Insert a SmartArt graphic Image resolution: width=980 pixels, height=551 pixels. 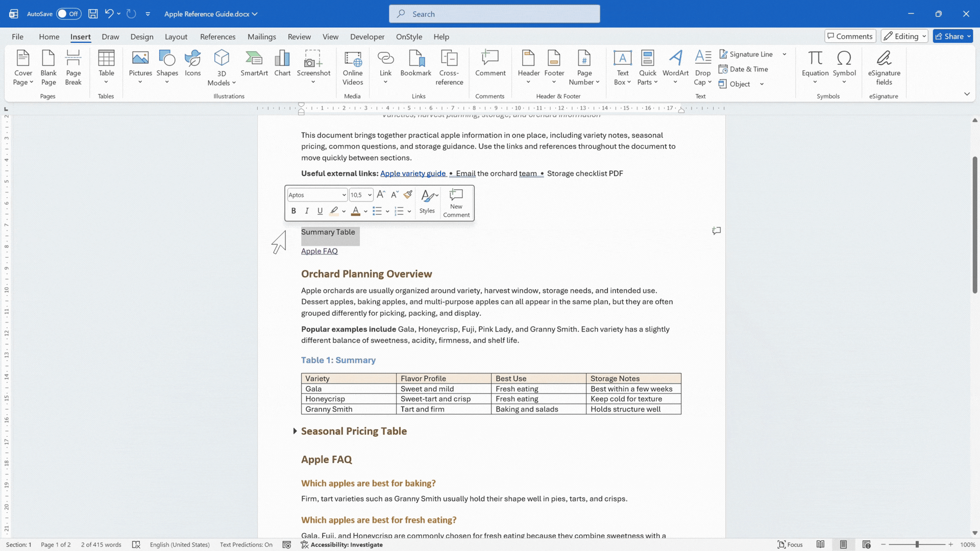pos(254,64)
